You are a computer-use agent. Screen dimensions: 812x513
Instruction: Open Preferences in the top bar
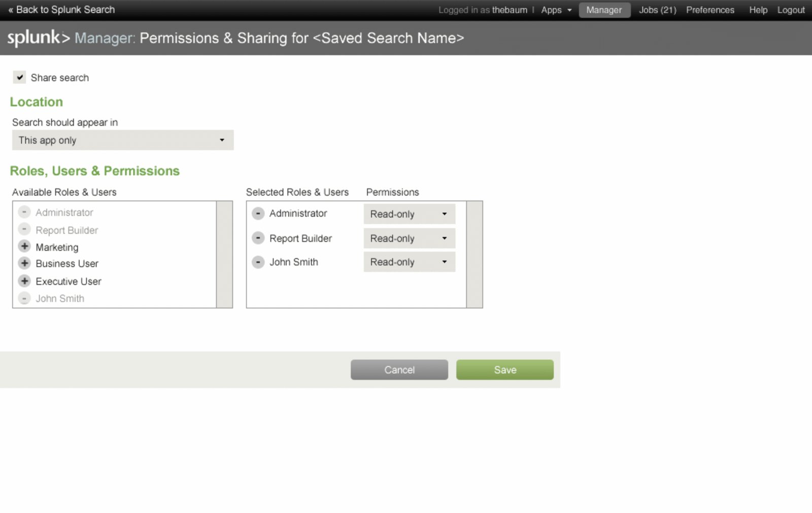click(x=710, y=10)
